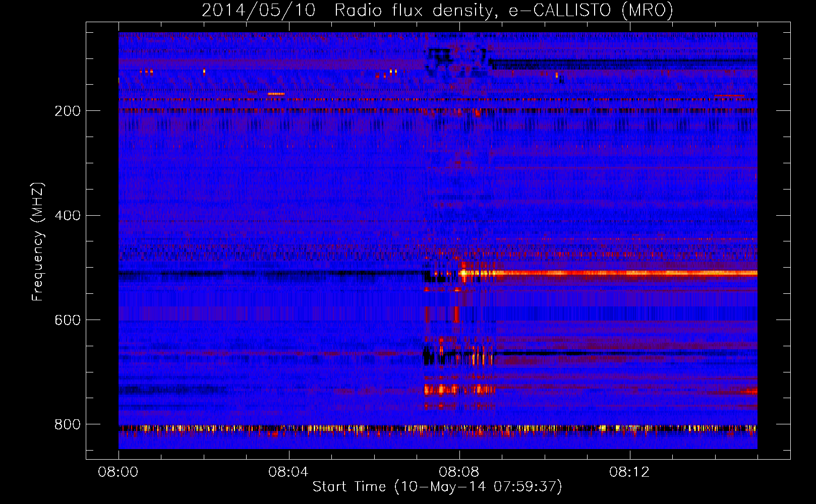The image size is (816, 504).
Task: Click the orange burst cluster near 740 MHz
Action: (x=460, y=389)
